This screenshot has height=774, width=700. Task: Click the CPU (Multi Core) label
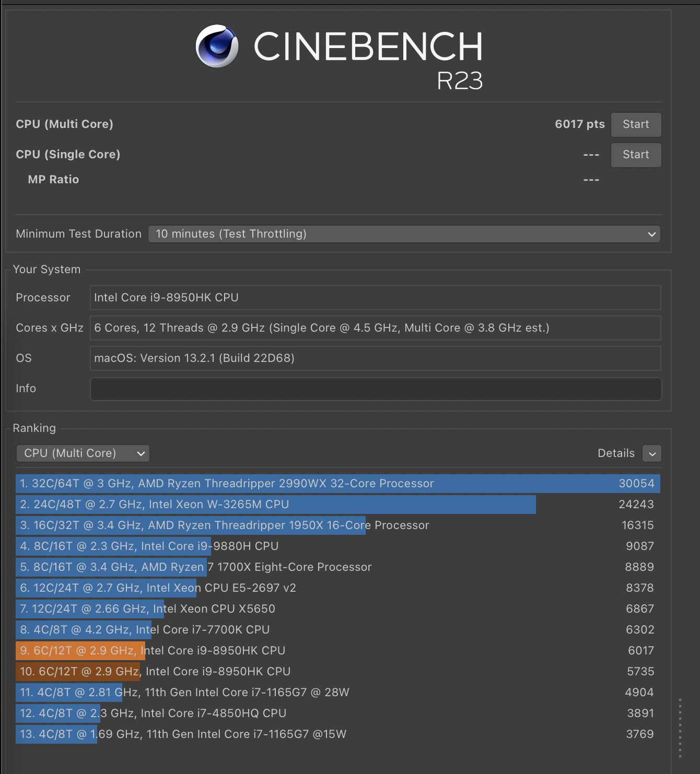65,124
